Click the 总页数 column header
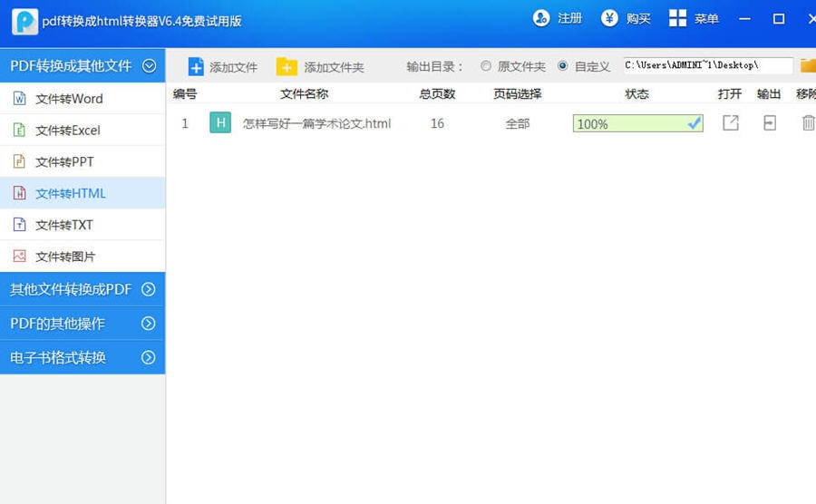816x504 pixels. coord(437,93)
